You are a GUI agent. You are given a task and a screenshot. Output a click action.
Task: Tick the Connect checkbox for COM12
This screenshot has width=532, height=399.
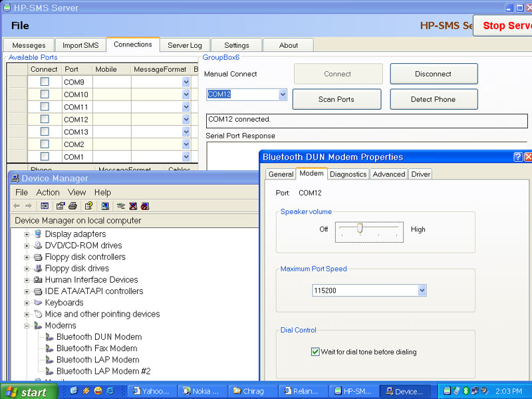tap(45, 119)
